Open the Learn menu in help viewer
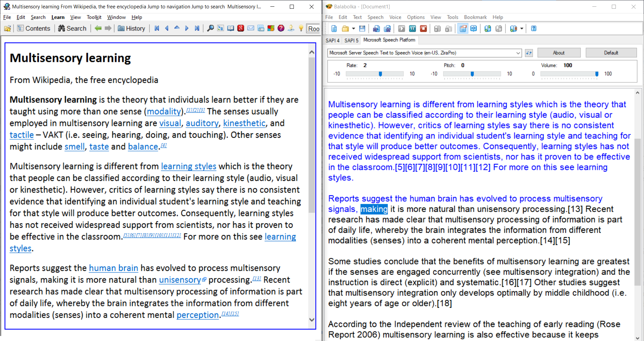The image size is (644, 341). [58, 17]
